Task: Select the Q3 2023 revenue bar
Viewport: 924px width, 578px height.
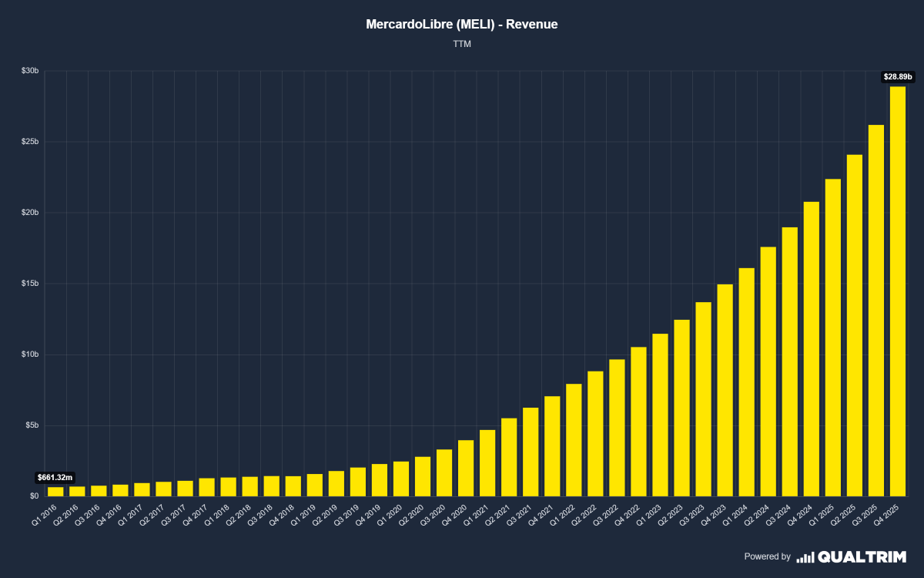Action: pos(704,399)
